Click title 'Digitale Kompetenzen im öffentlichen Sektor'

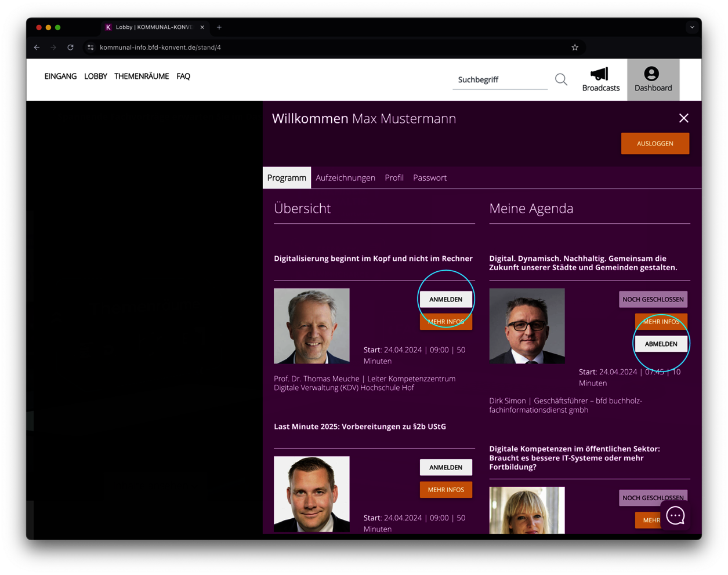pos(574,458)
